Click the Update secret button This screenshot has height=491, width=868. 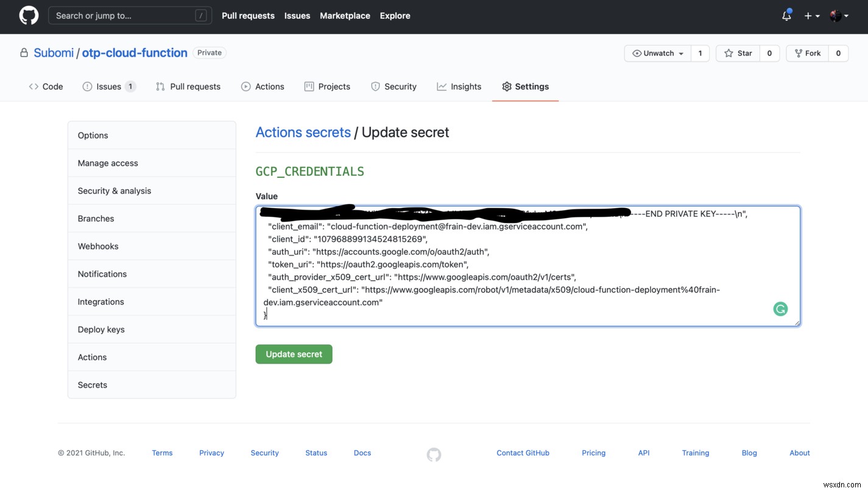(x=294, y=354)
